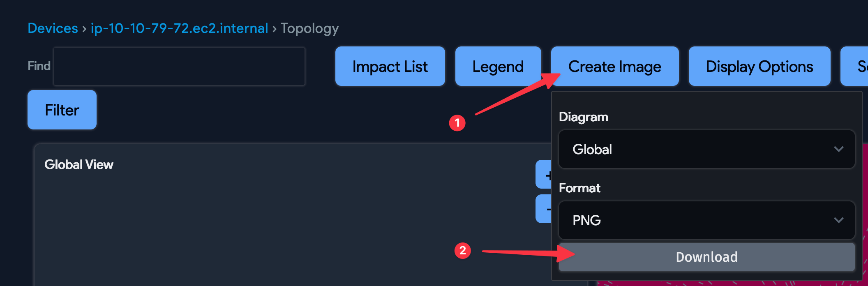
Task: Zoom in using the plus icon on Global View
Action: click(x=548, y=175)
